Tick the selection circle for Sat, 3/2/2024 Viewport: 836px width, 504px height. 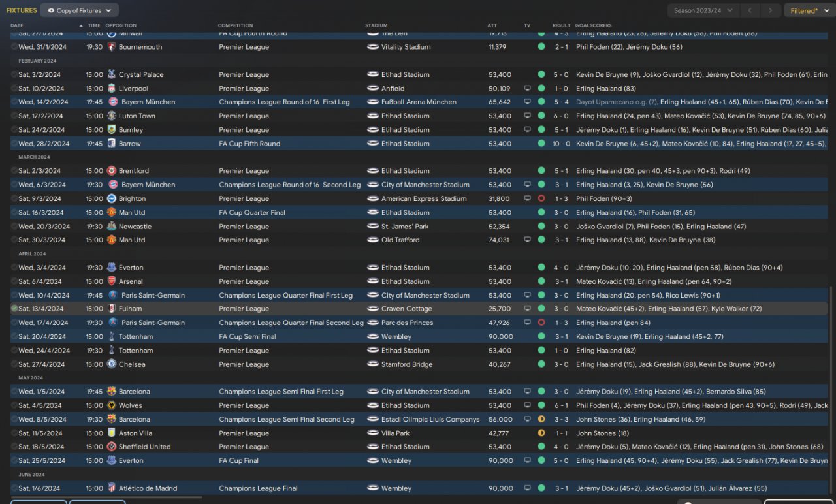point(14,74)
